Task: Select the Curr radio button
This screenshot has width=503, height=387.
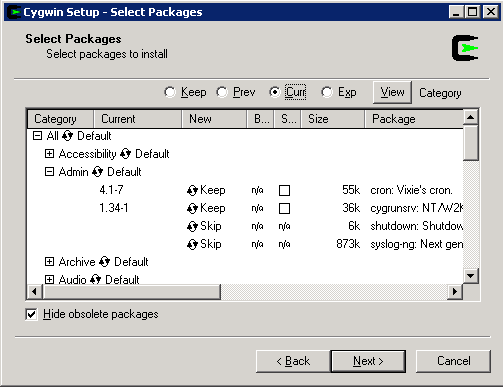Action: (x=274, y=92)
